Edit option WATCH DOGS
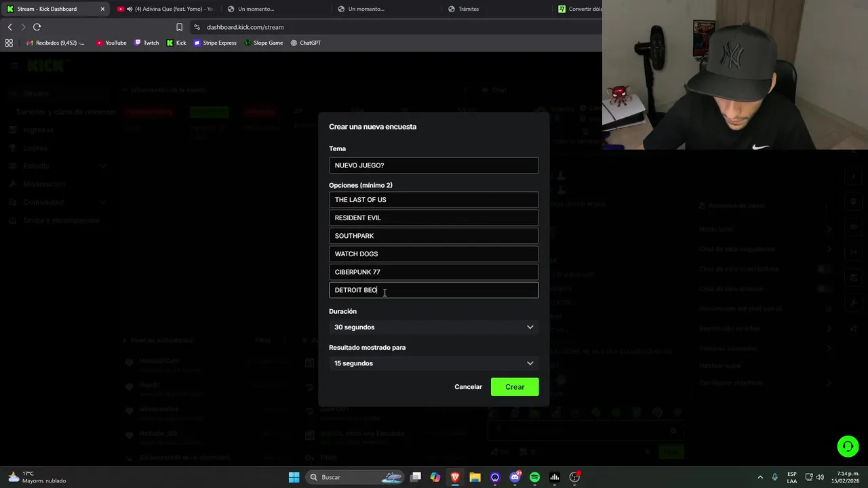Image resolution: width=868 pixels, height=488 pixels. tap(434, 253)
